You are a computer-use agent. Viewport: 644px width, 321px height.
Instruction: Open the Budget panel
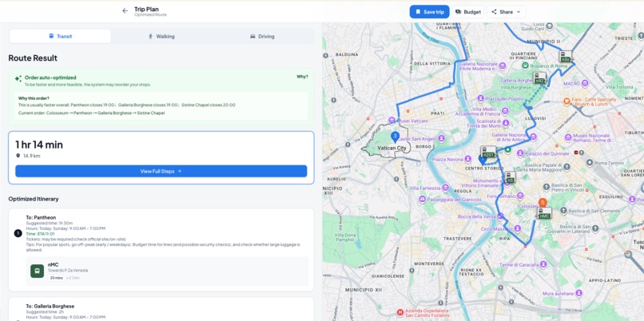pyautogui.click(x=467, y=12)
